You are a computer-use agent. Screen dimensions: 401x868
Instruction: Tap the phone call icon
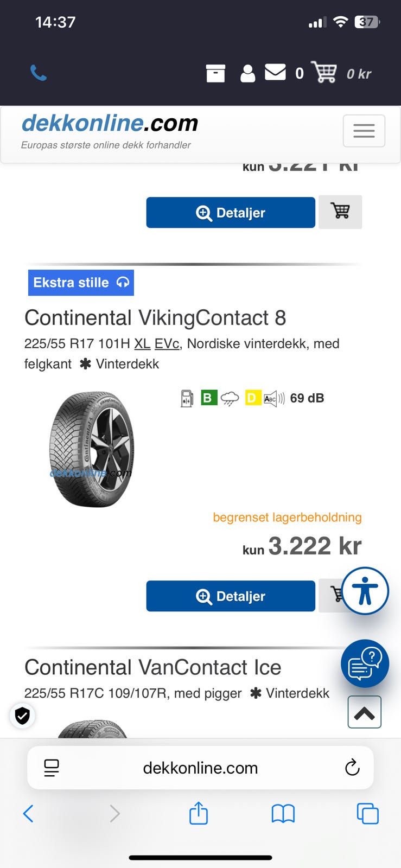coord(38,73)
